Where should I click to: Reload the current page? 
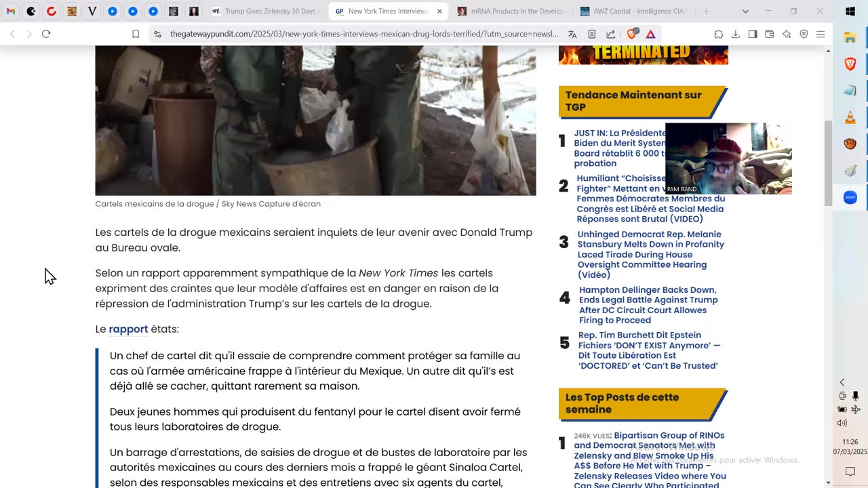[46, 34]
